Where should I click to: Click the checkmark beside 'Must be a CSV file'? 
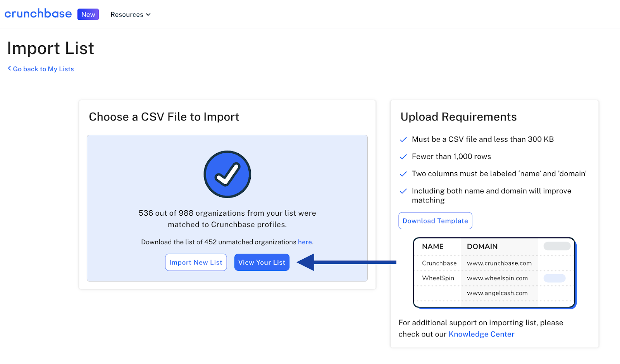tap(403, 139)
